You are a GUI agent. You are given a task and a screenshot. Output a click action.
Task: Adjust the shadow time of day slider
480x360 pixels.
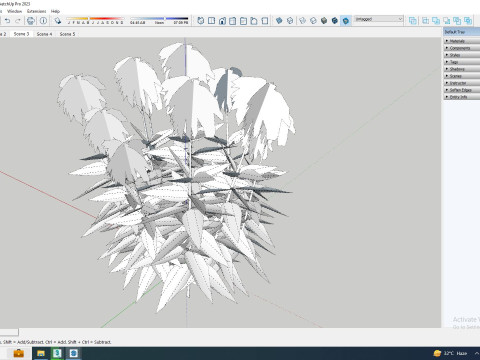pos(159,19)
